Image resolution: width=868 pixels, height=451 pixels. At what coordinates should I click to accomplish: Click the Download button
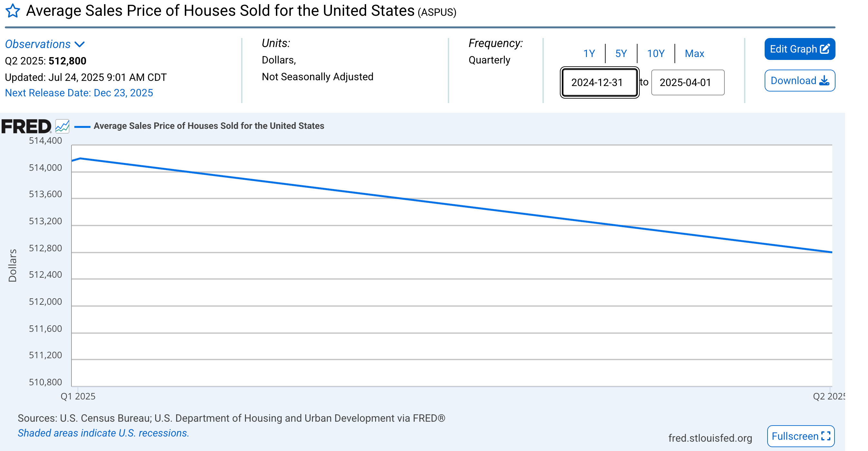pyautogui.click(x=799, y=81)
